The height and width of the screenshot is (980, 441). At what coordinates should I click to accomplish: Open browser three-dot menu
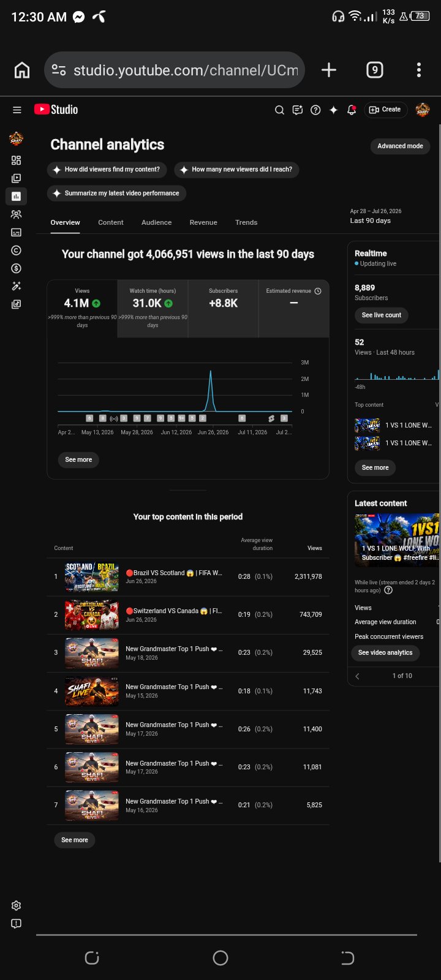coord(419,70)
